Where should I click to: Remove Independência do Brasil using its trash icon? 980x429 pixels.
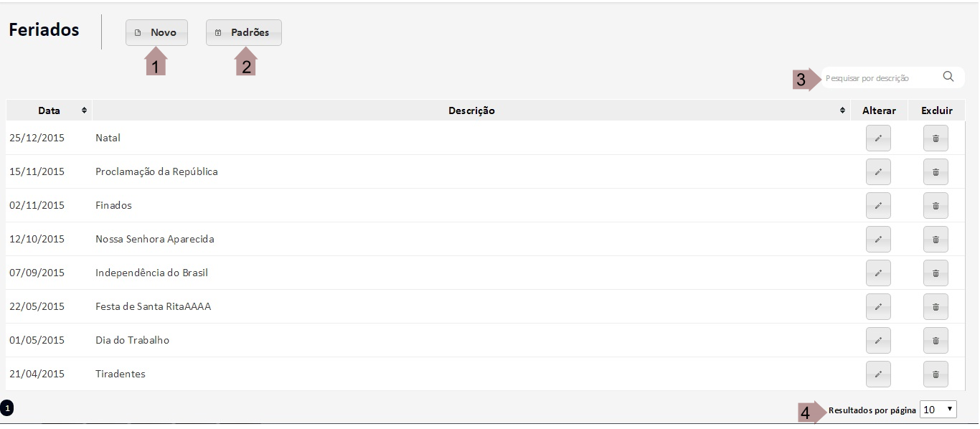pyautogui.click(x=936, y=273)
